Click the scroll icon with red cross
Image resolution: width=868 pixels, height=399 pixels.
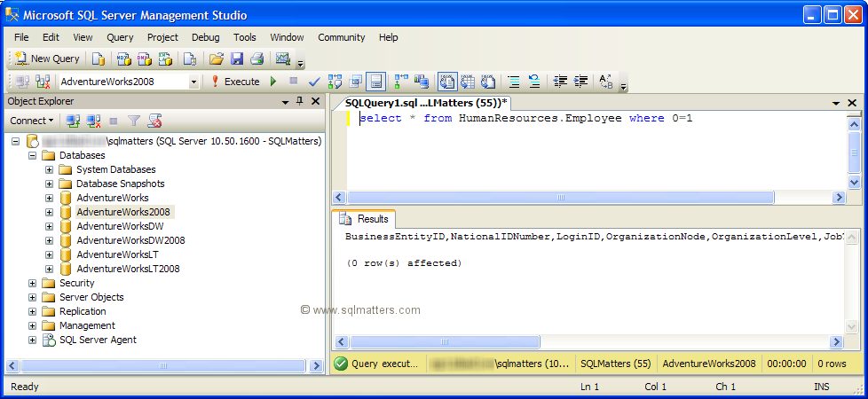coord(154,121)
